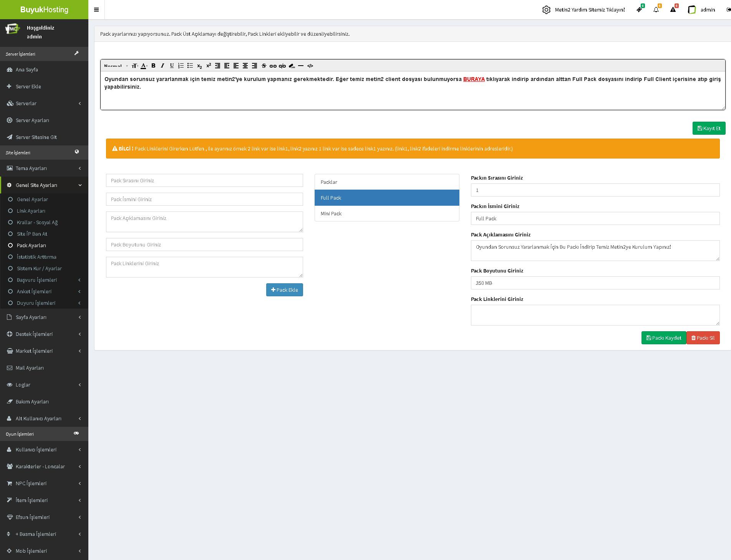Click the logout icon next to admin
Viewport: 731px width, 560px height.
tap(728, 10)
